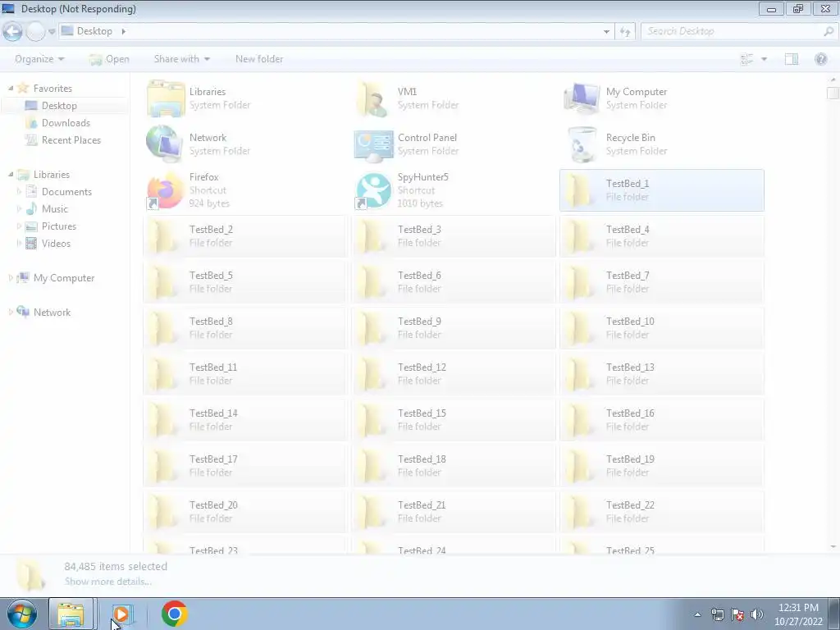Click the Desktop breadcrumb in address bar
The width and height of the screenshot is (840, 630).
94,31
